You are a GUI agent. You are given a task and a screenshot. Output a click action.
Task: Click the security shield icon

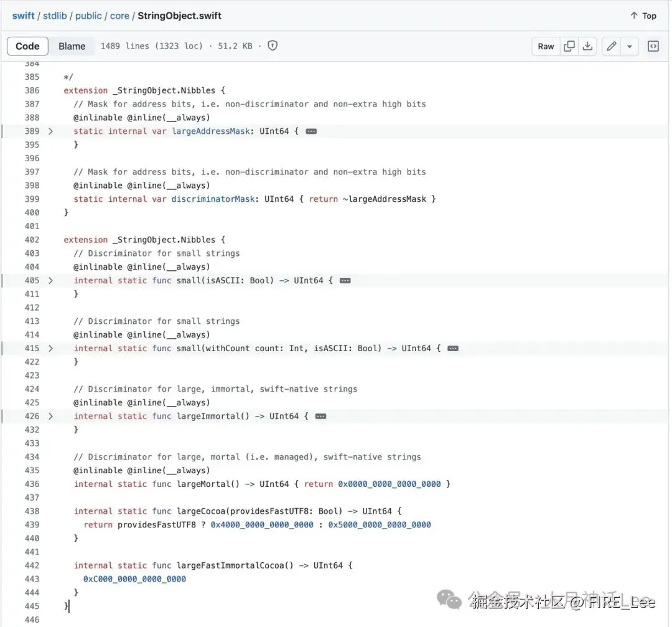(x=273, y=45)
